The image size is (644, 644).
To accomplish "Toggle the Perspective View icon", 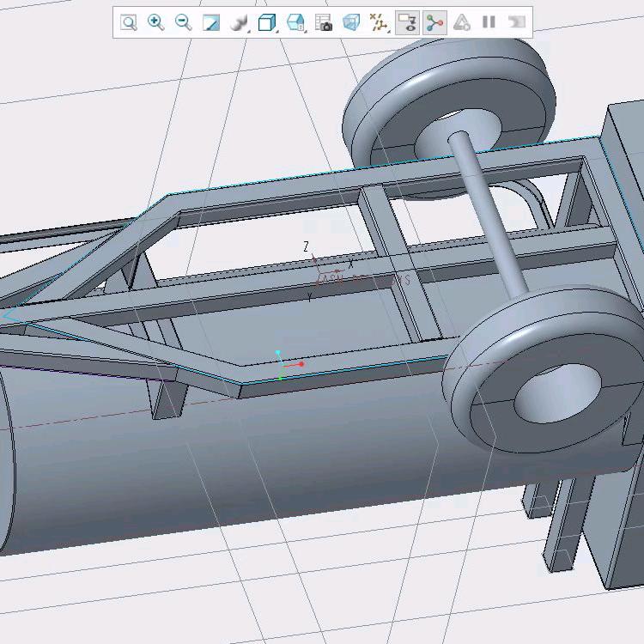I will pos(351,22).
